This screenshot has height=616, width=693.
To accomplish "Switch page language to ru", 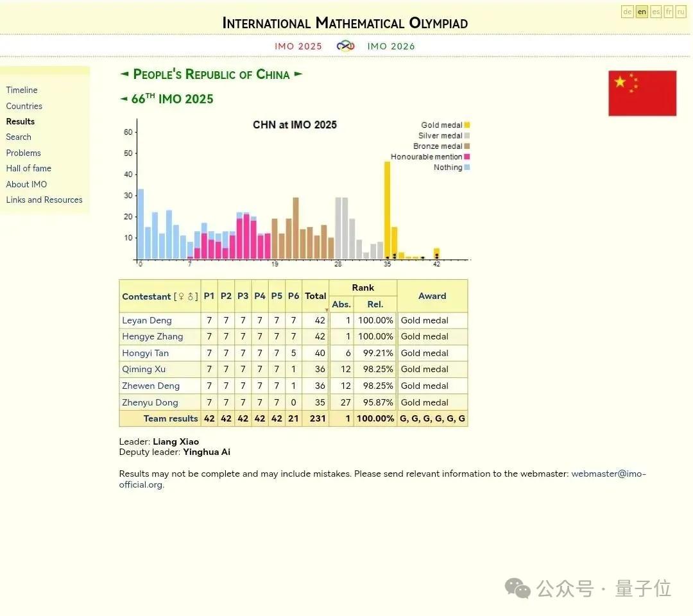I will 681,12.
